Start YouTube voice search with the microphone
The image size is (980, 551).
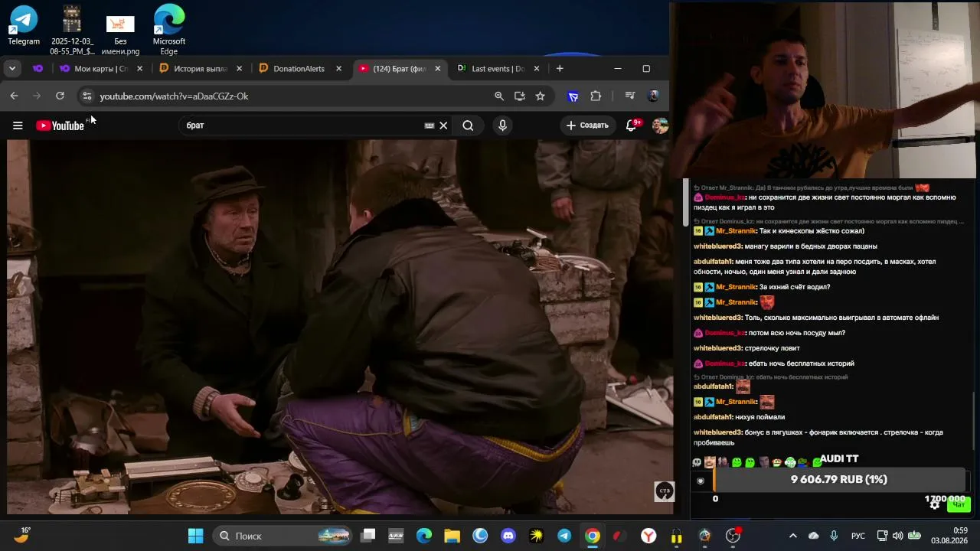(502, 126)
